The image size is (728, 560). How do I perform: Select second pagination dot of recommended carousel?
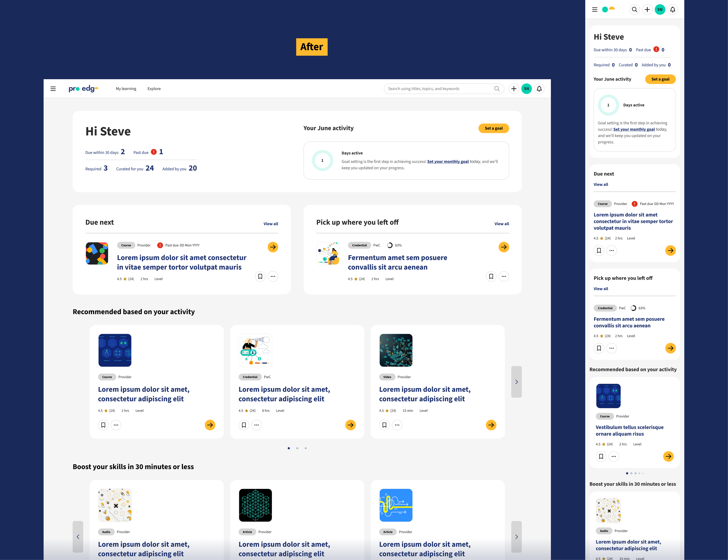297,448
